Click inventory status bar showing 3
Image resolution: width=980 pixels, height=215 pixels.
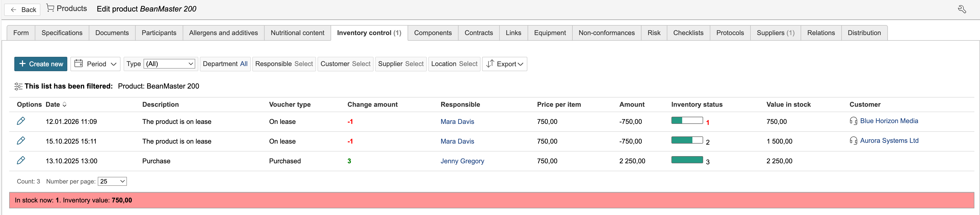(x=687, y=160)
